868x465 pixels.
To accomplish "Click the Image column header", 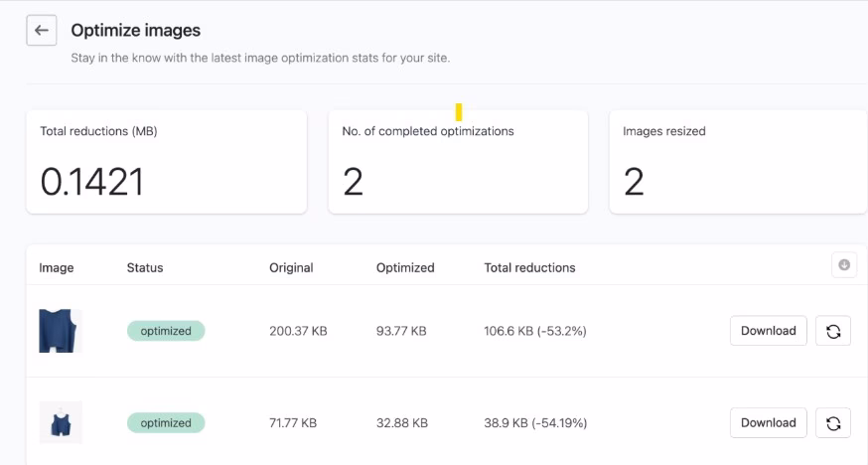I will click(57, 267).
